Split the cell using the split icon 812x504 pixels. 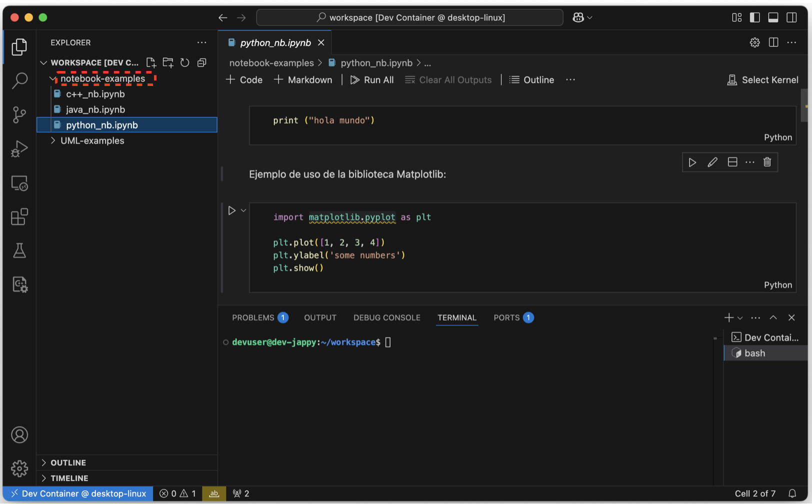pos(732,162)
